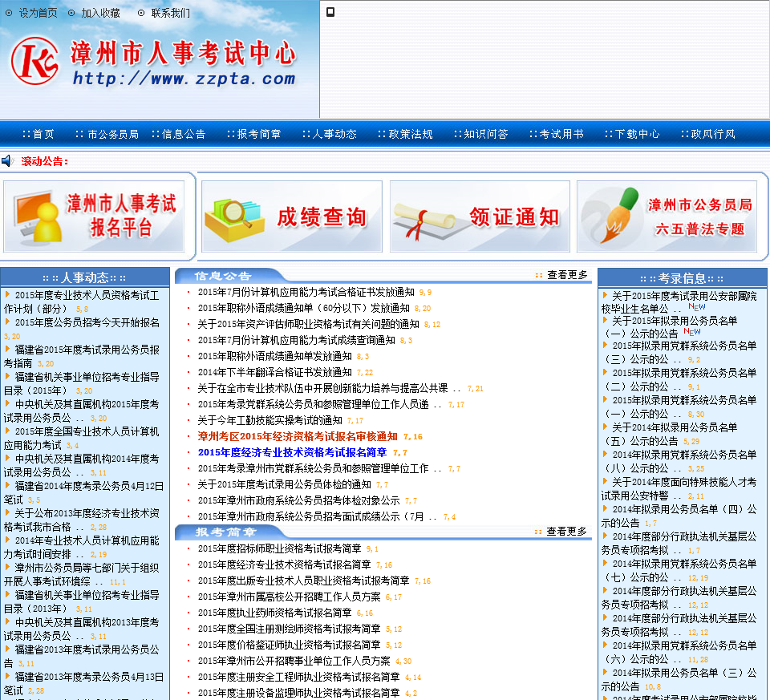Open 漳州市人事考试报名平台 banner
770x700 pixels.
(95, 216)
